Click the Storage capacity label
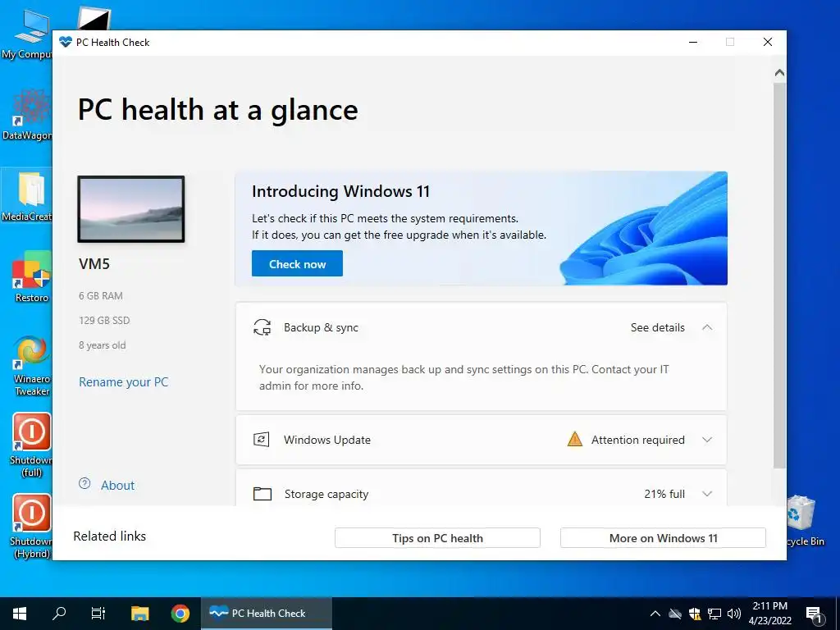Image resolution: width=840 pixels, height=630 pixels. click(326, 494)
